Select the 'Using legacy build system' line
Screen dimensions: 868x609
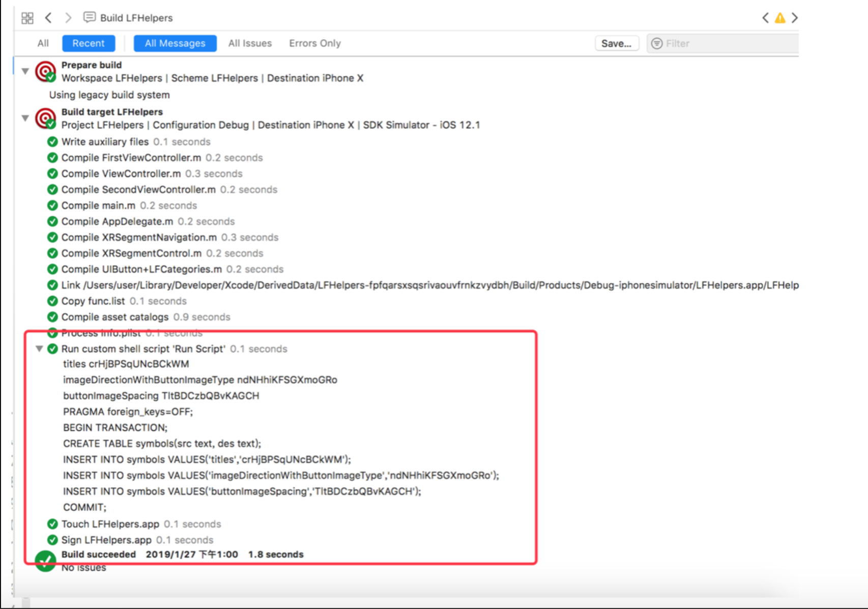(x=109, y=95)
